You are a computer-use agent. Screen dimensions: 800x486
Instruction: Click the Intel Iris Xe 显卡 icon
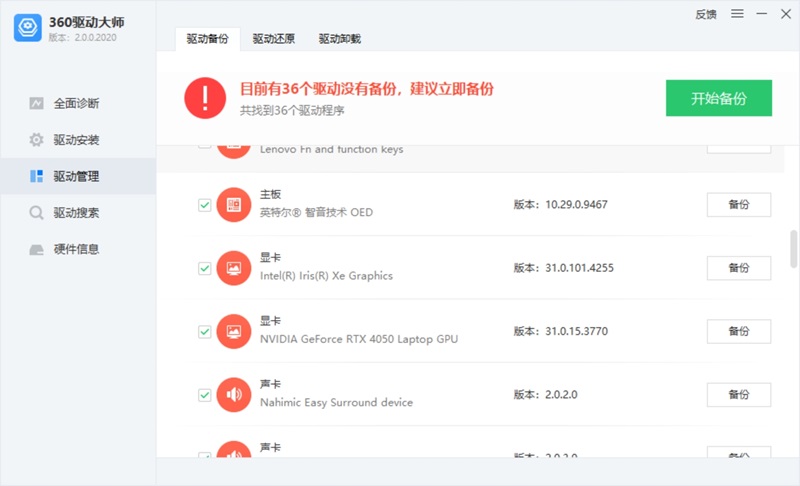click(x=233, y=268)
